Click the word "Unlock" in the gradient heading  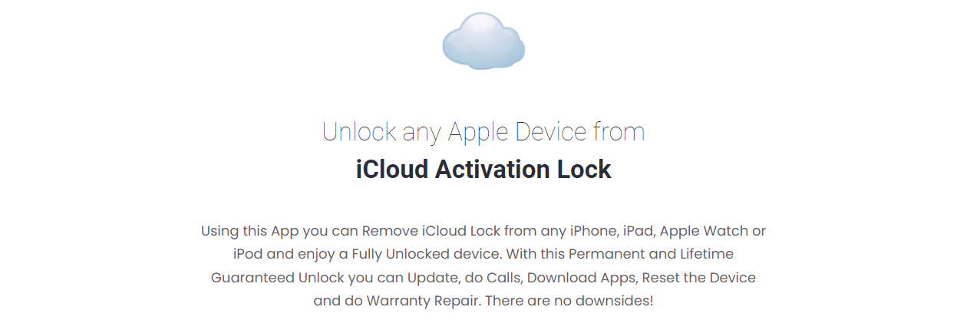click(359, 132)
